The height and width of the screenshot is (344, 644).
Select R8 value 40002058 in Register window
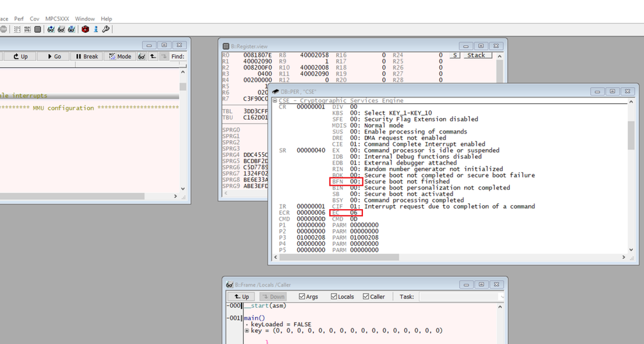click(314, 55)
